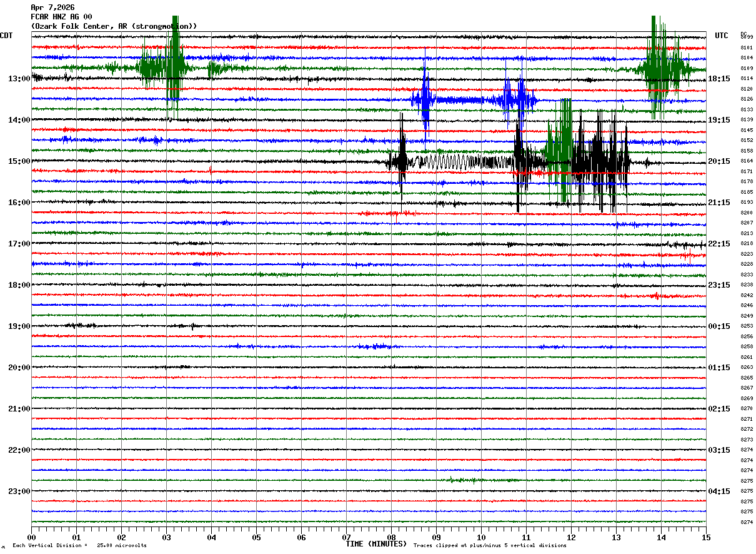Click the Ozark Folk Center station name

tap(114, 26)
